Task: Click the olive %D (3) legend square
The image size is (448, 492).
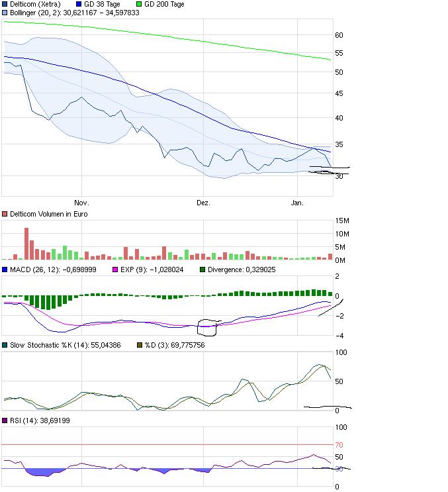Action: click(x=139, y=345)
